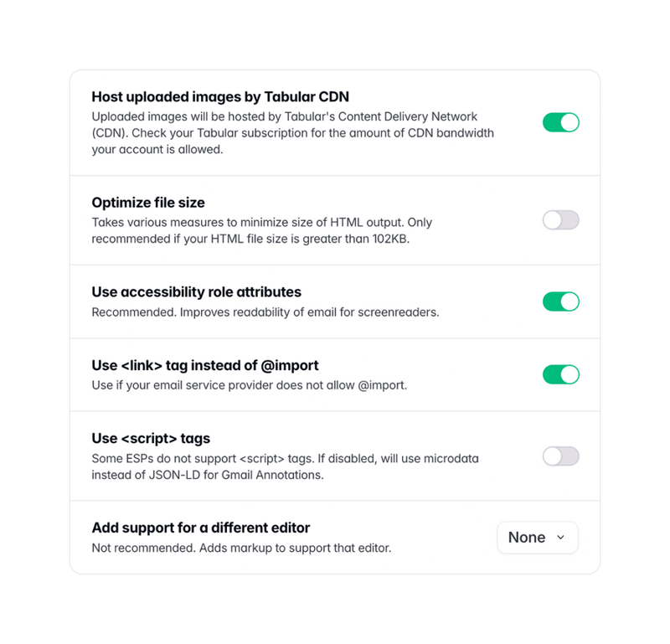Turn off accessibility role attributes
This screenshot has height=644, width=670.
(x=560, y=301)
